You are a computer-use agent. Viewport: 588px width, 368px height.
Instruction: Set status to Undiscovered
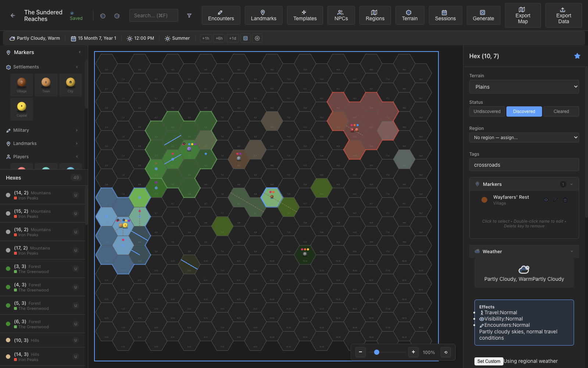(487, 112)
